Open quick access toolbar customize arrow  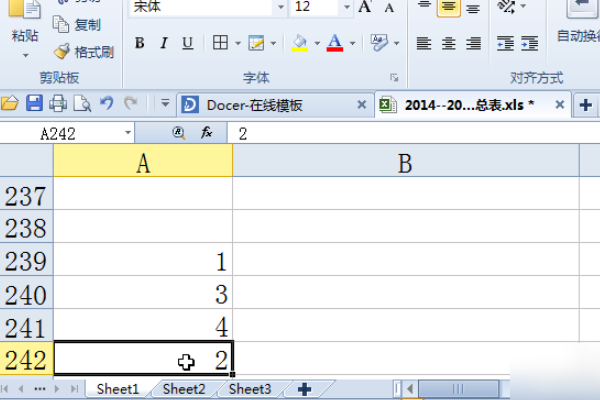point(165,103)
